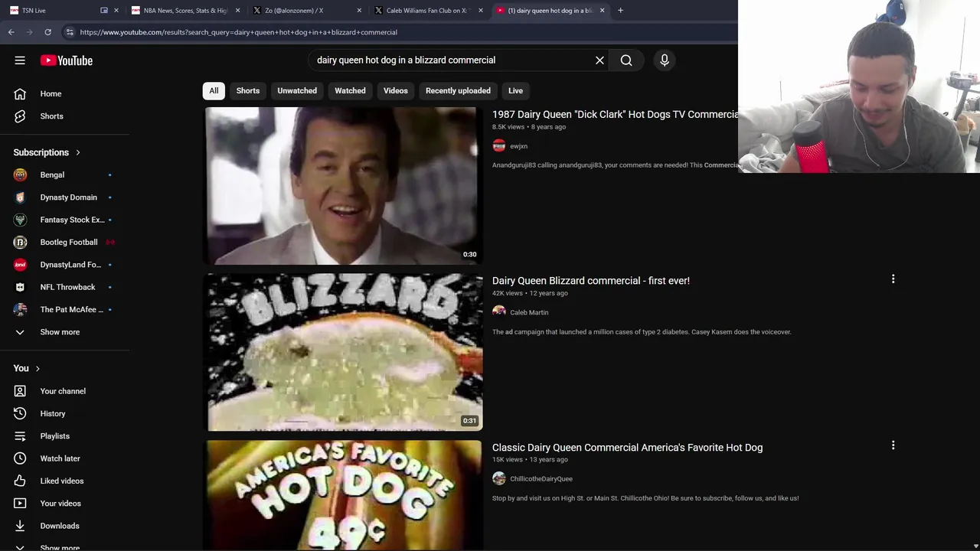This screenshot has height=551, width=980.
Task: Filter results by Videos chip
Action: [x=396, y=90]
